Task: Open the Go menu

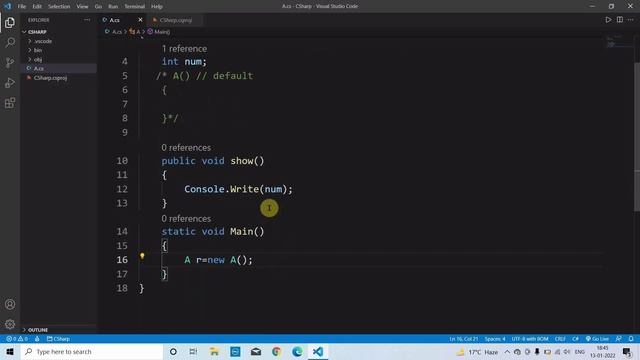Action: point(98,6)
